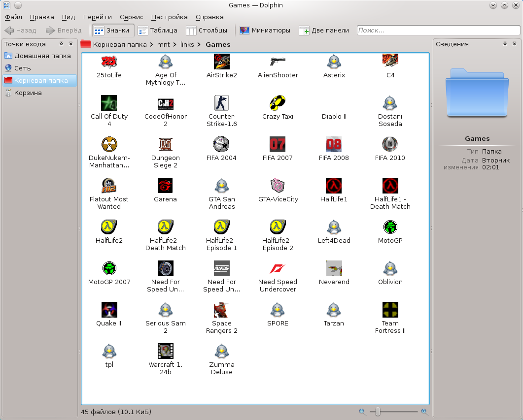
Task: Go back with Назад button
Action: (x=20, y=31)
